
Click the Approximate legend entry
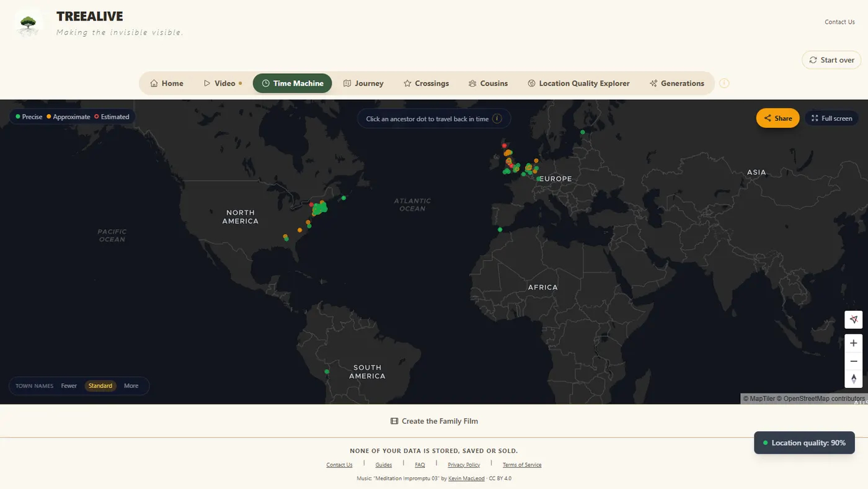(x=68, y=117)
